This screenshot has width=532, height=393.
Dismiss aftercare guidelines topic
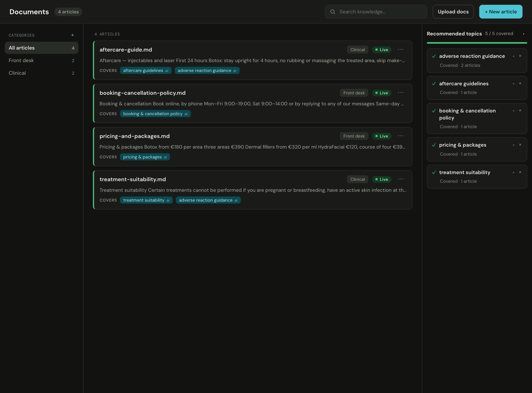tap(520, 83)
